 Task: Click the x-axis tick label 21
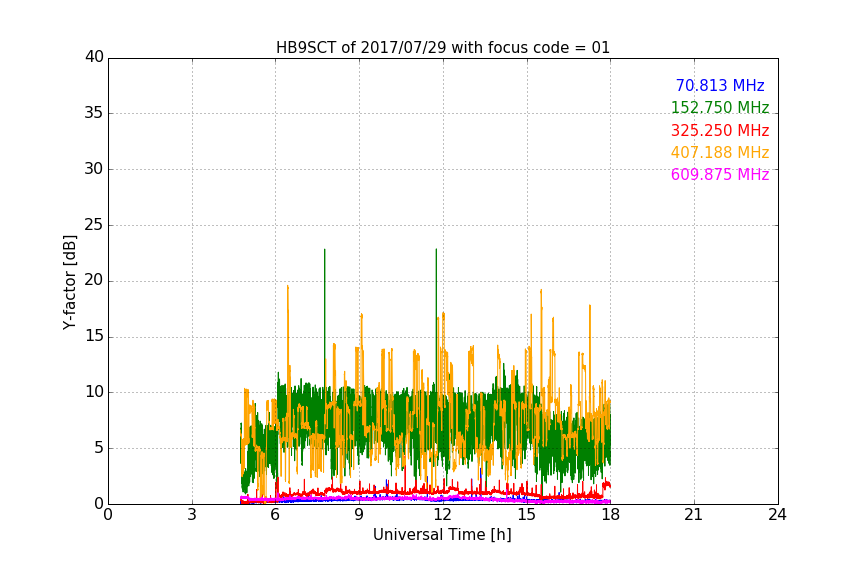[694, 515]
